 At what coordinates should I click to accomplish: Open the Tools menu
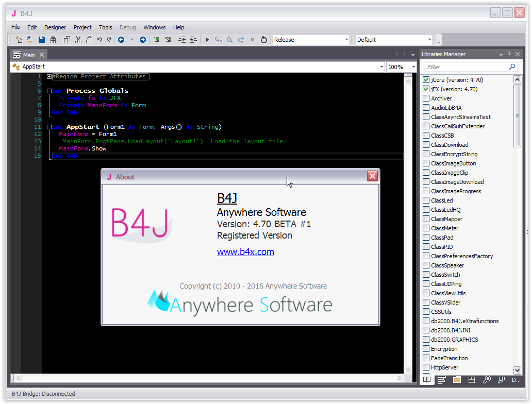tap(106, 27)
